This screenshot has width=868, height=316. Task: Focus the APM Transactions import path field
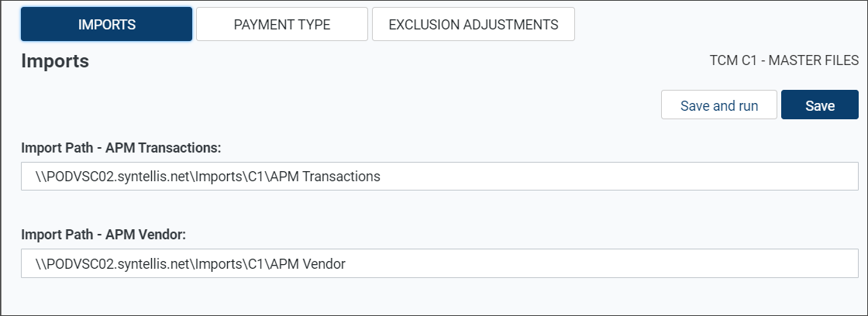pos(439,176)
